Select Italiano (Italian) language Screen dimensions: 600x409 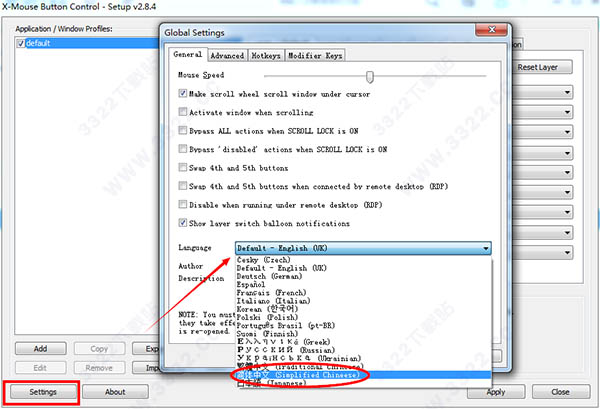point(363,301)
